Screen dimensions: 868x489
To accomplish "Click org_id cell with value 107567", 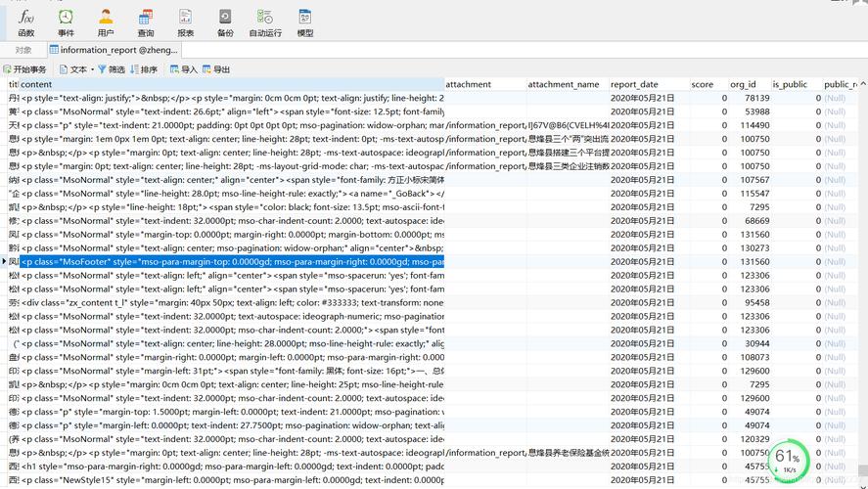I will tap(750, 180).
